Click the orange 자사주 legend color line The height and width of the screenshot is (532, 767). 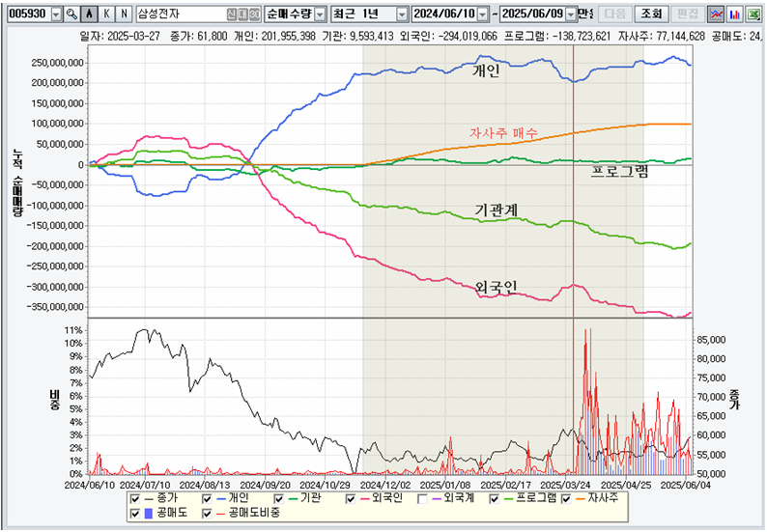[581, 499]
